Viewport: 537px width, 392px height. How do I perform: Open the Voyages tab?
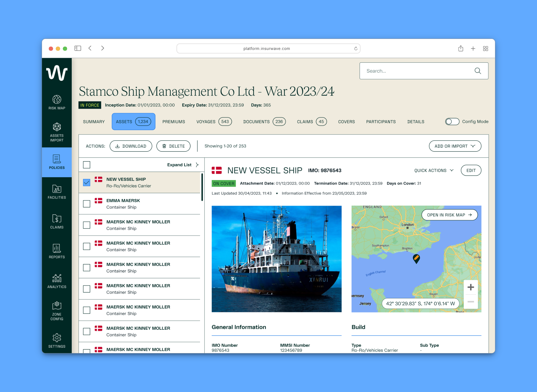pyautogui.click(x=214, y=122)
